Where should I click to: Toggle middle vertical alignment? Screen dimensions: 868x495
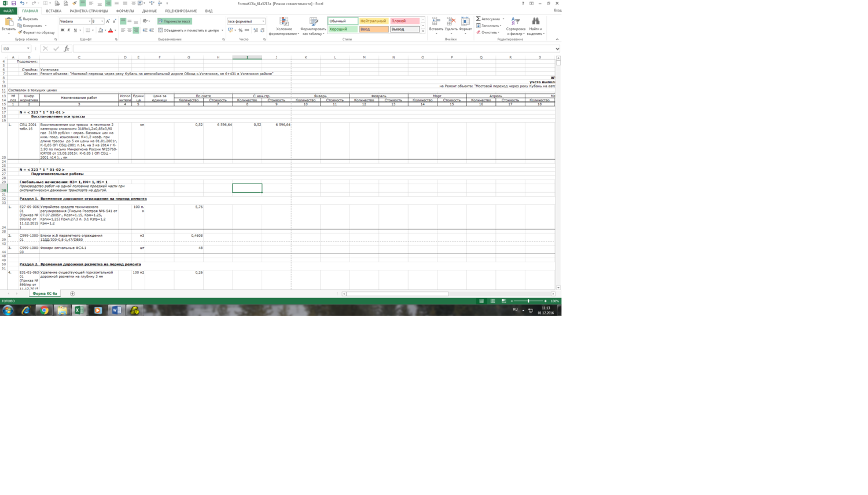129,21
